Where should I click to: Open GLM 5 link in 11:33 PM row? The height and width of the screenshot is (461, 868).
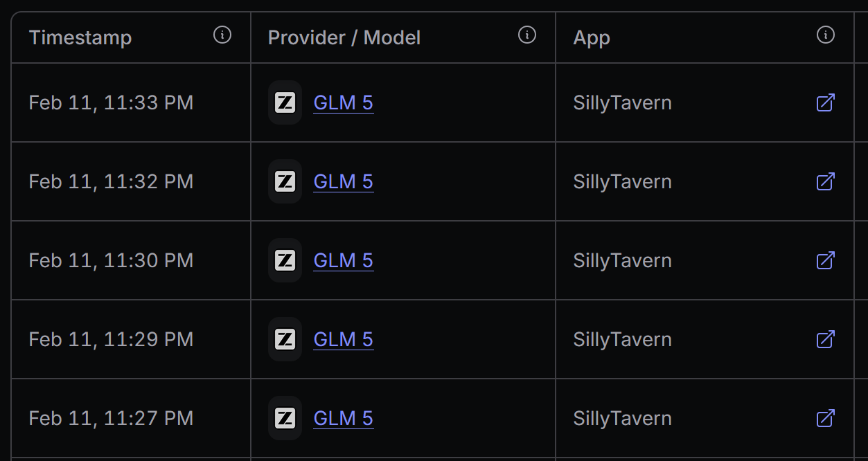click(343, 103)
